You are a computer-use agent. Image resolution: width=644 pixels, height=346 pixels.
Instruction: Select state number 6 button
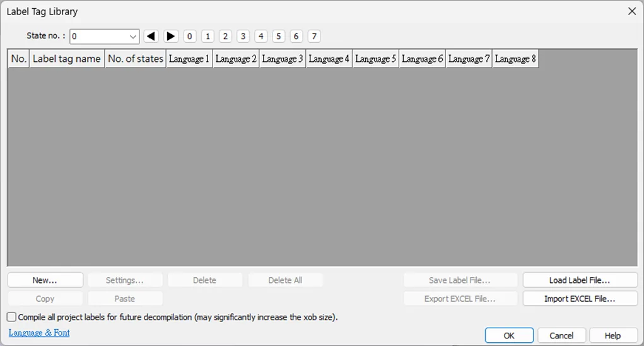click(x=296, y=36)
